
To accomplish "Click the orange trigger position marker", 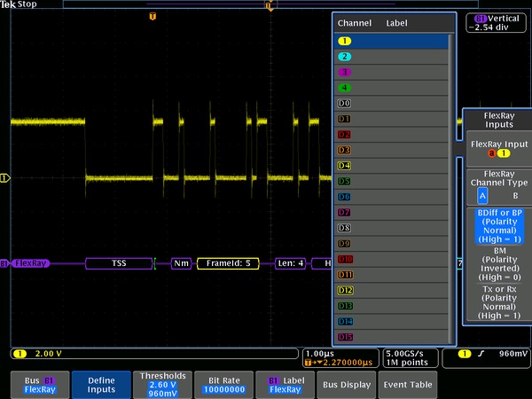I will coord(153,16).
